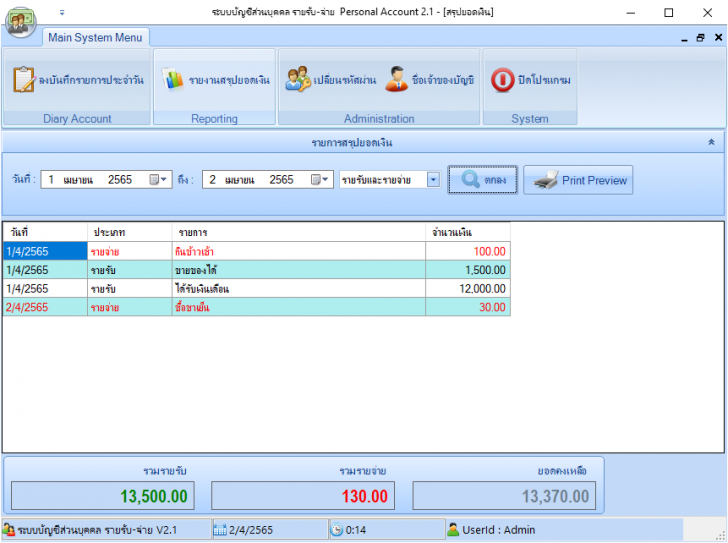Collapse the summary list panel chevron
Viewport: 728px width, 543px height.
point(711,142)
